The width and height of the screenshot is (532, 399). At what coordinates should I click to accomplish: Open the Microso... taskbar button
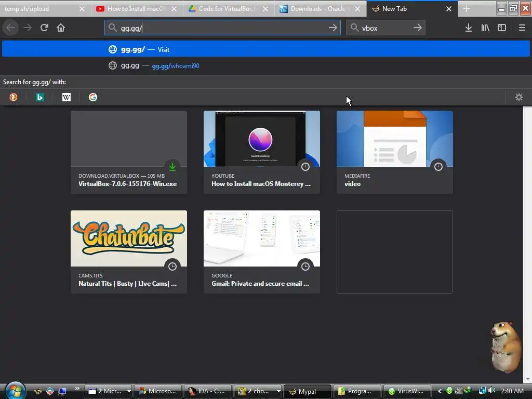pyautogui.click(x=157, y=391)
